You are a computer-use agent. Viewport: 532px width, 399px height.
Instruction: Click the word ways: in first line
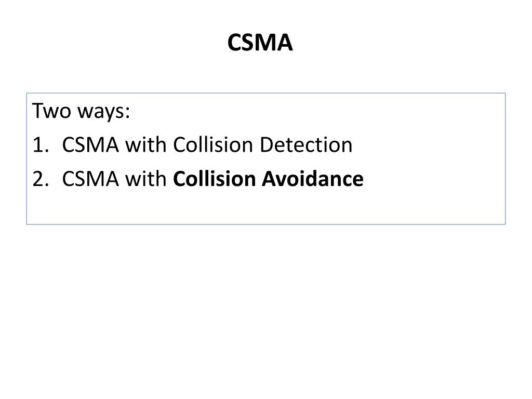click(104, 112)
